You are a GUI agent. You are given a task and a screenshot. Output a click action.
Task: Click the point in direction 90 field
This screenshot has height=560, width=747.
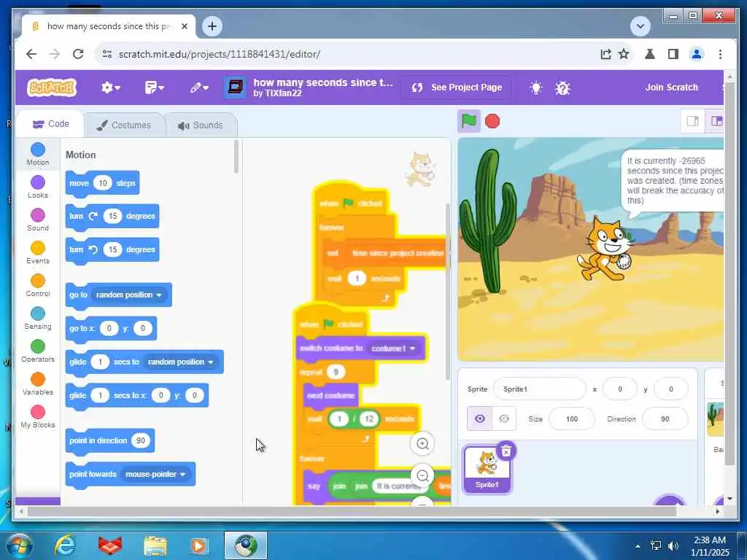(x=141, y=440)
